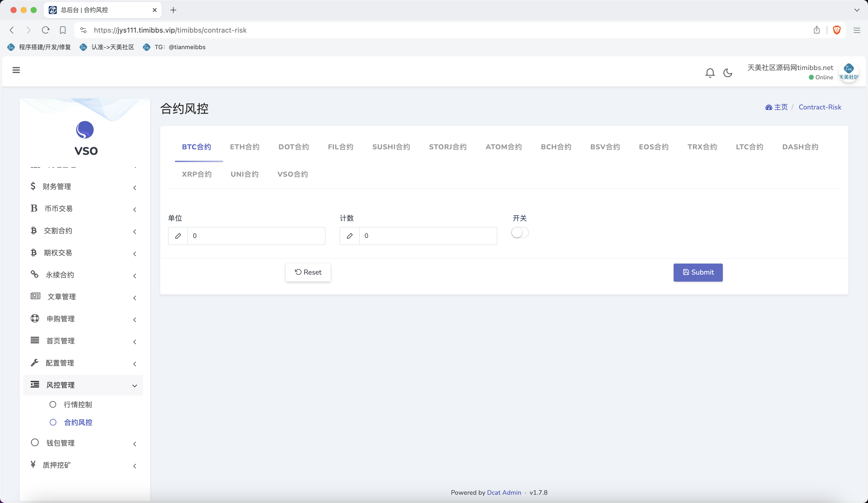Toggle the 开关 switch on
Screen dimensions: 868x503
520,233
